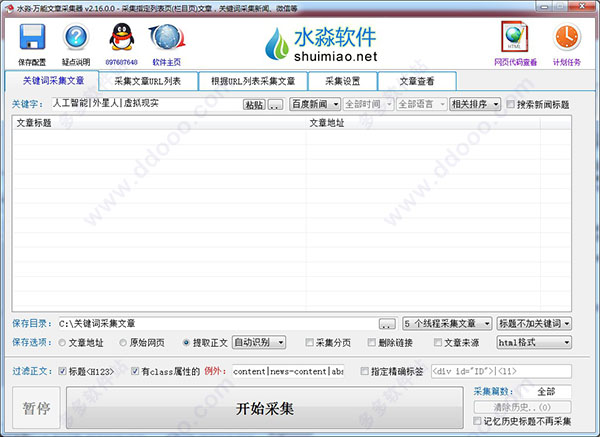Switch to the 采集文章URL列表 tab

point(147,81)
